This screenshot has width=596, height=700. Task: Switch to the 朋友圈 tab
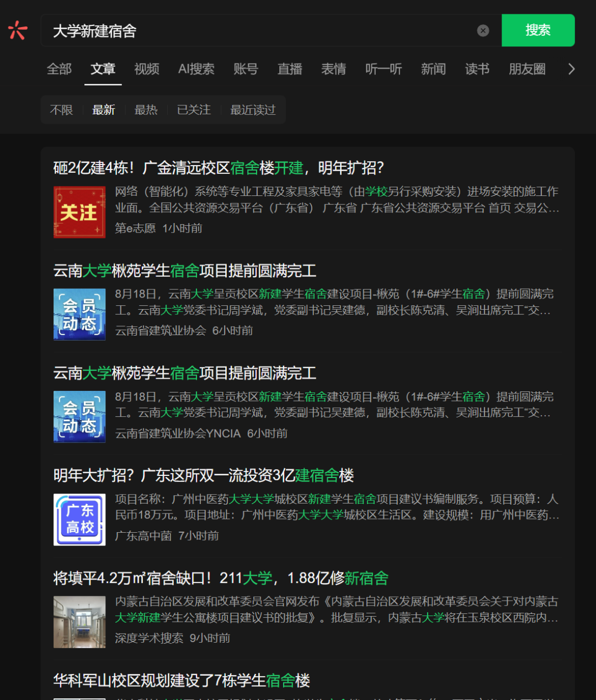pos(527,69)
